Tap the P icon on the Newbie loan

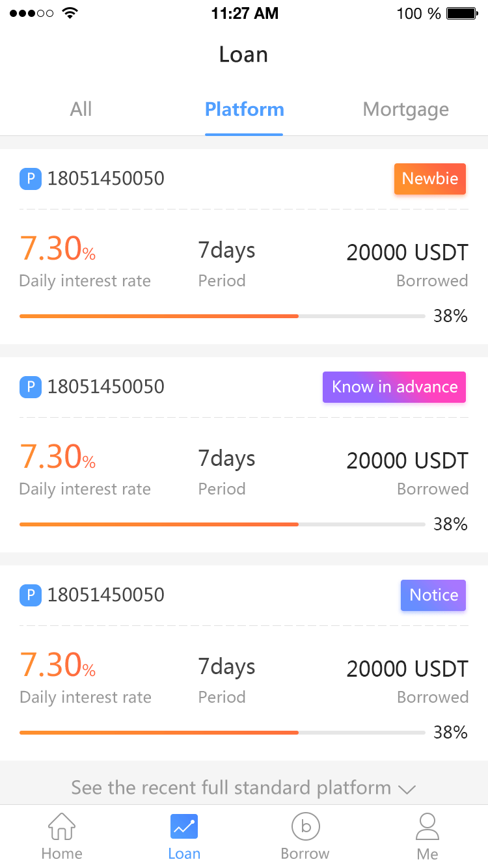coord(31,178)
